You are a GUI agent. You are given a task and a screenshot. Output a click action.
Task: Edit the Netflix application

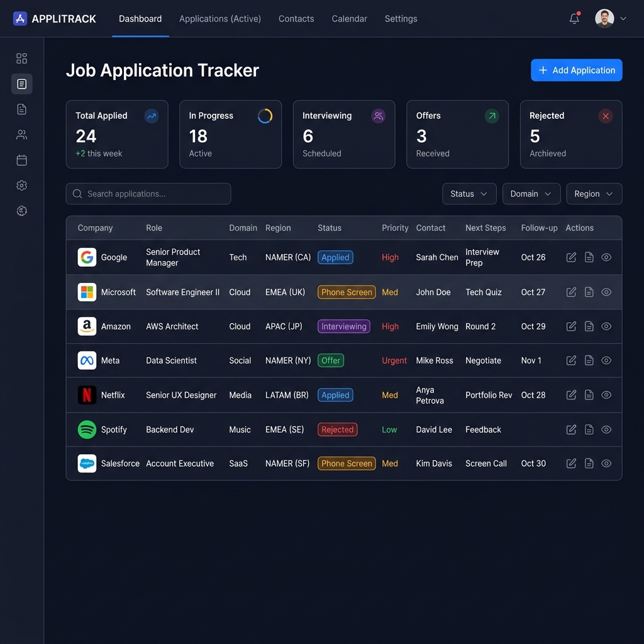[571, 395]
